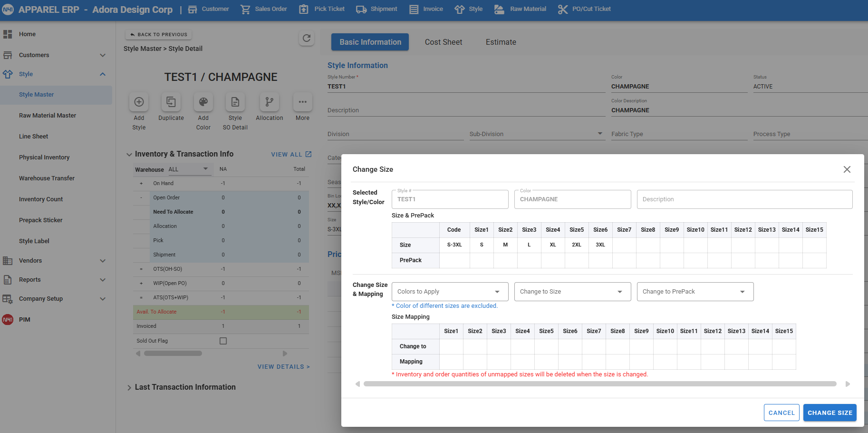
Task: Open the Colors to Apply dropdown
Action: (x=450, y=292)
